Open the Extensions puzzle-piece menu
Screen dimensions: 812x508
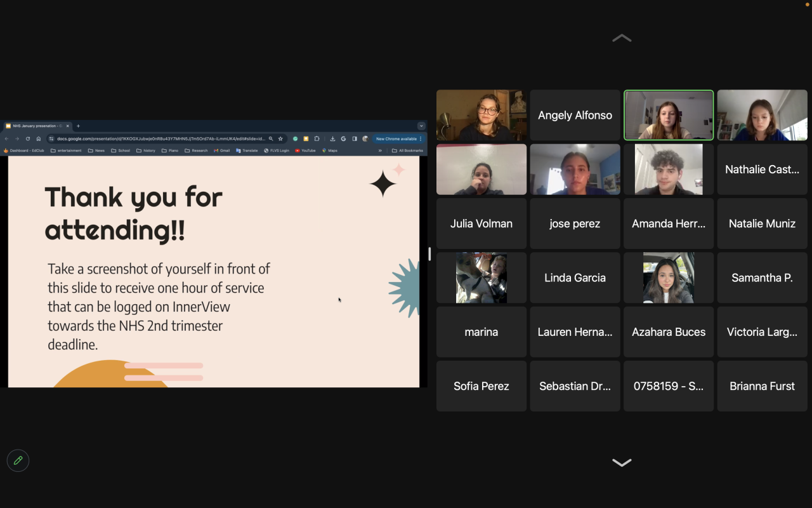point(317,138)
